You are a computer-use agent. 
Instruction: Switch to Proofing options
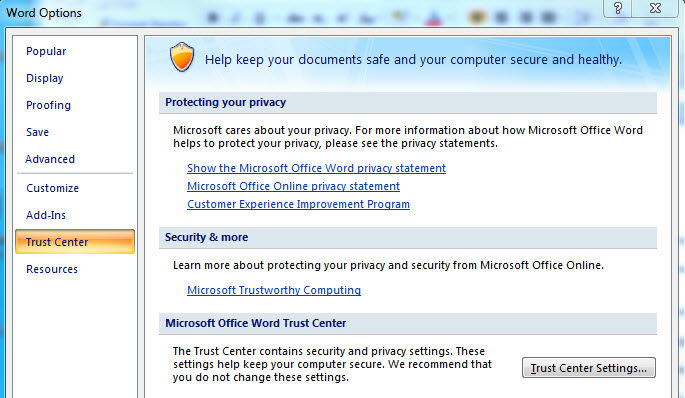tap(48, 105)
